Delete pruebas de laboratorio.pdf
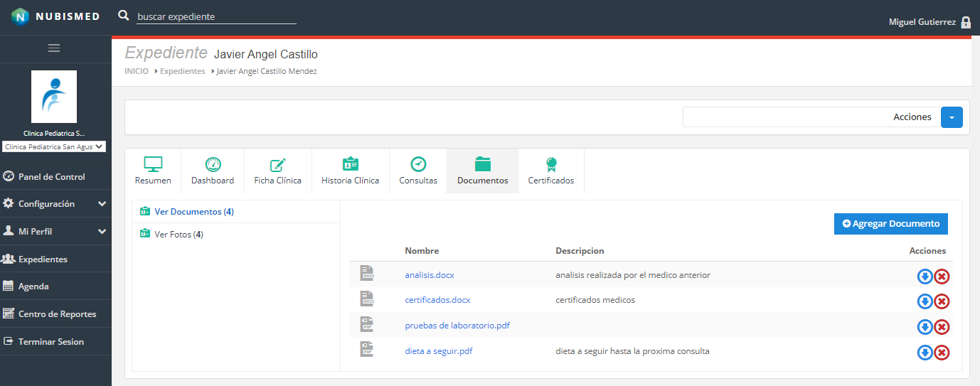980x386 pixels. tap(942, 327)
